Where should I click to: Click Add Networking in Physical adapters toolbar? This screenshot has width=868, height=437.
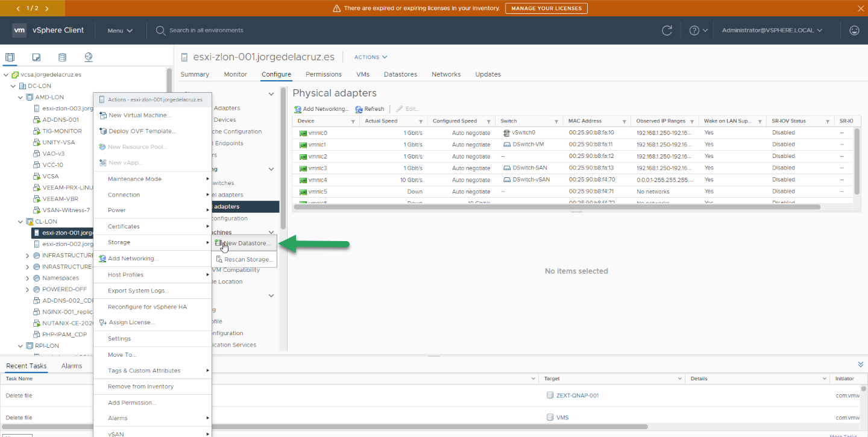[x=321, y=109]
